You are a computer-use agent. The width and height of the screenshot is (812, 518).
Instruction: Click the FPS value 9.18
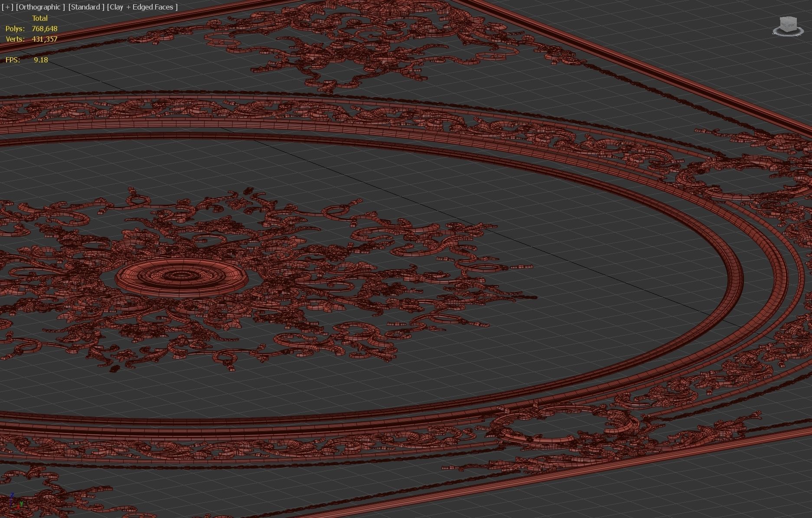point(41,60)
